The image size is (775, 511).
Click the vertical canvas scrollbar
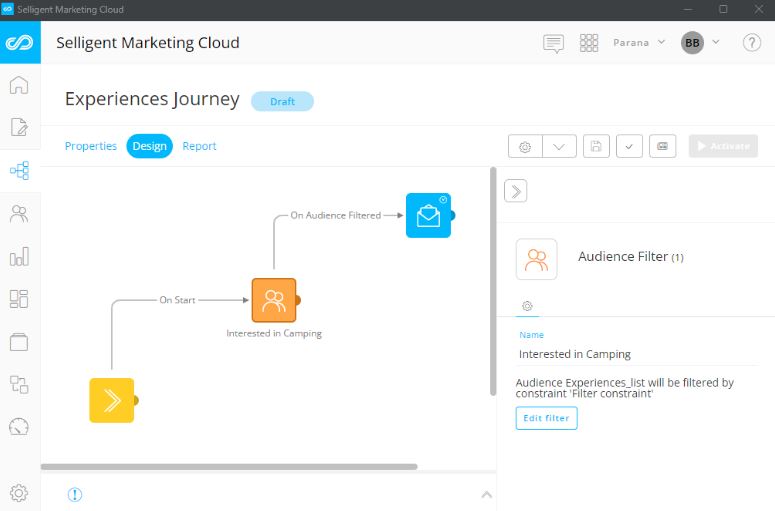coord(493,281)
